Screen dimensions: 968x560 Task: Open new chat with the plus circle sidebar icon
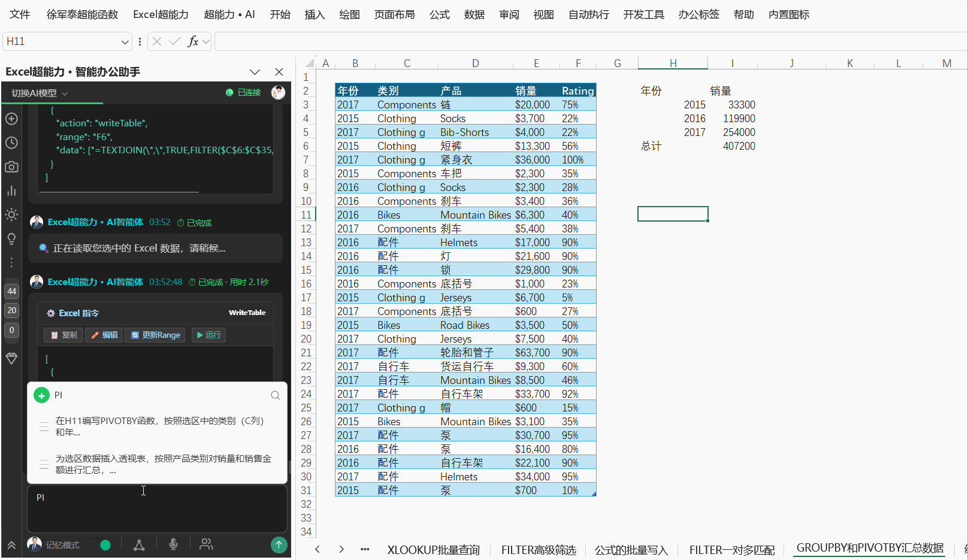click(11, 119)
